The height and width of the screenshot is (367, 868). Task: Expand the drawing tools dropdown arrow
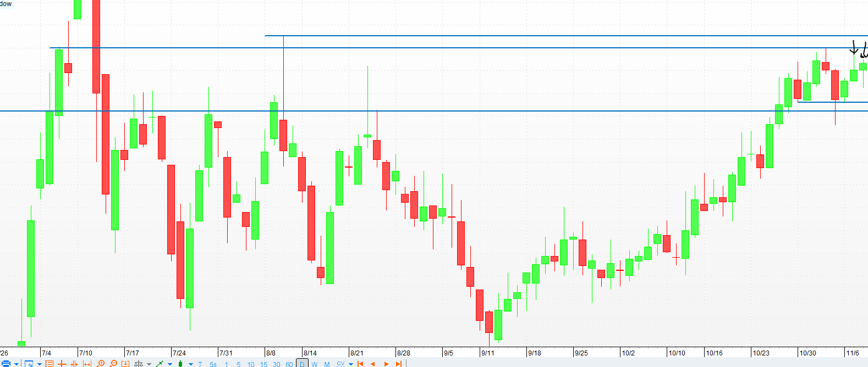pos(170,364)
